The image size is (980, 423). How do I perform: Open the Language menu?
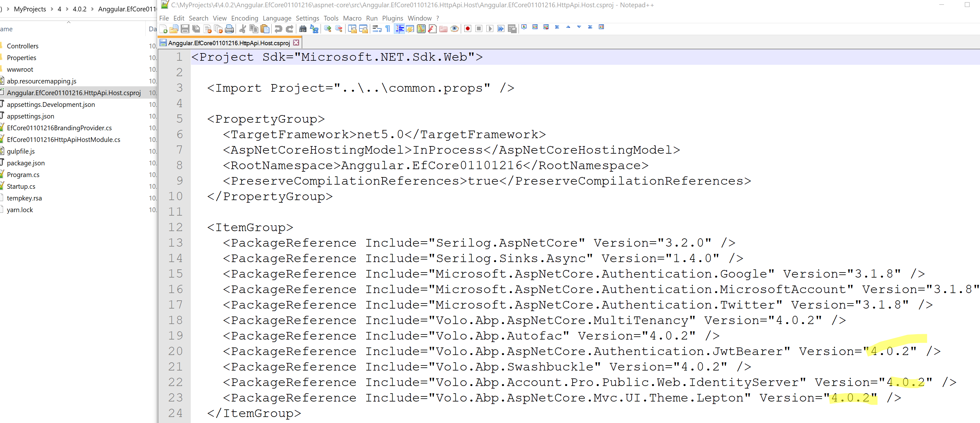[x=277, y=18]
